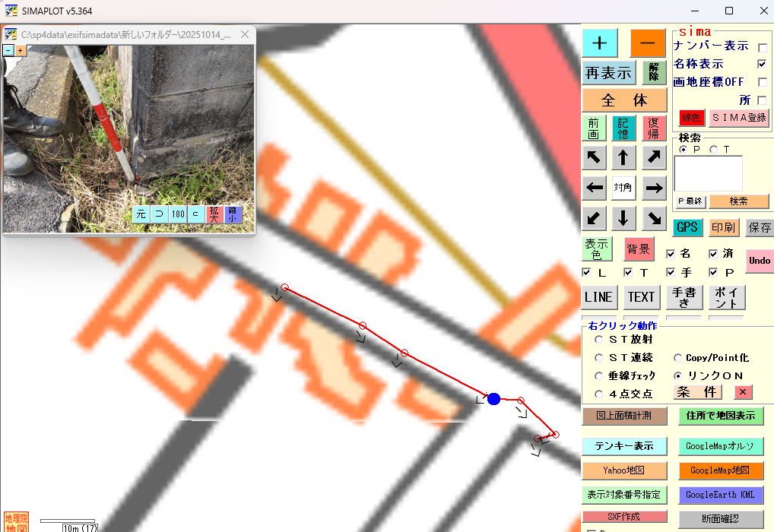
Task: Pan map with the up arrow
Action: (623, 158)
